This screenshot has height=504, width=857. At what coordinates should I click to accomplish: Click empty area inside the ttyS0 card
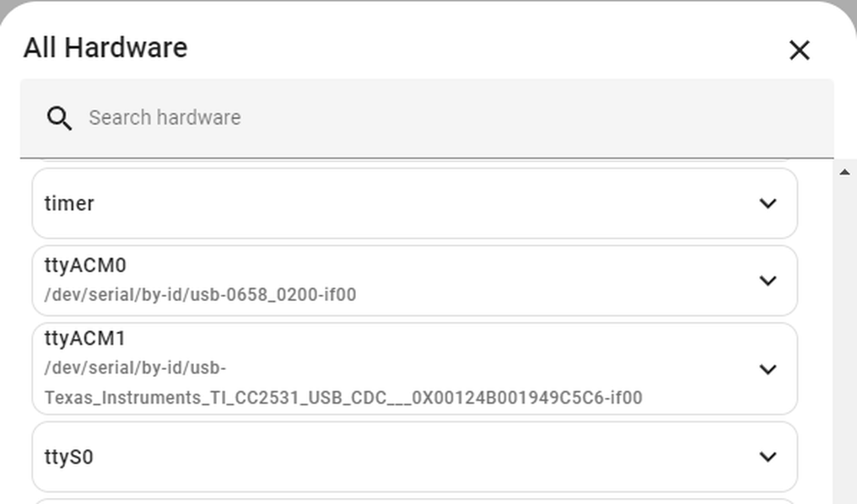(x=422, y=457)
